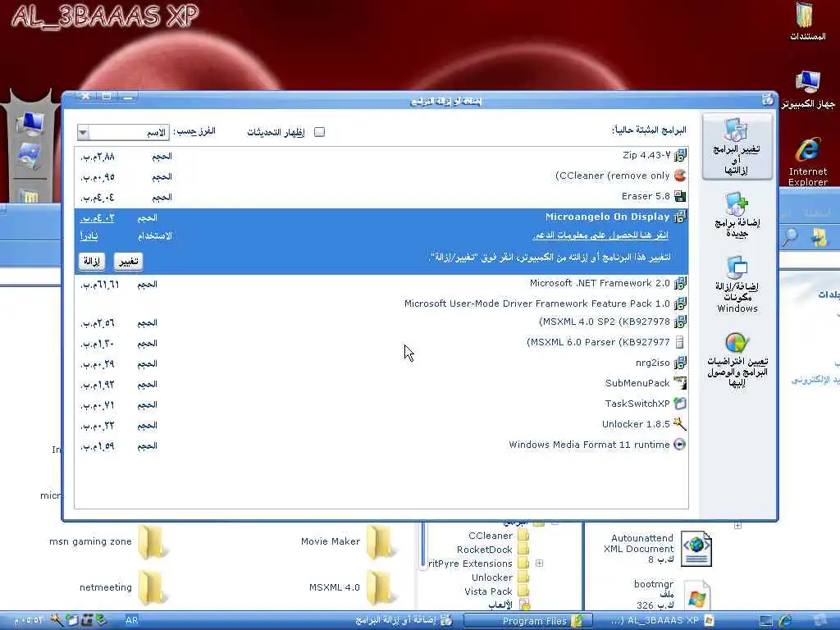Click Add or Remove Programs taskbar button
The image size is (840, 630).
[x=403, y=620]
